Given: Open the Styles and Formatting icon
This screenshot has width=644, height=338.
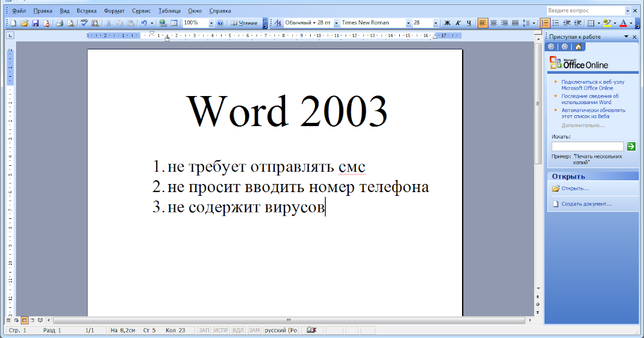Looking at the screenshot, I should tap(278, 23).
